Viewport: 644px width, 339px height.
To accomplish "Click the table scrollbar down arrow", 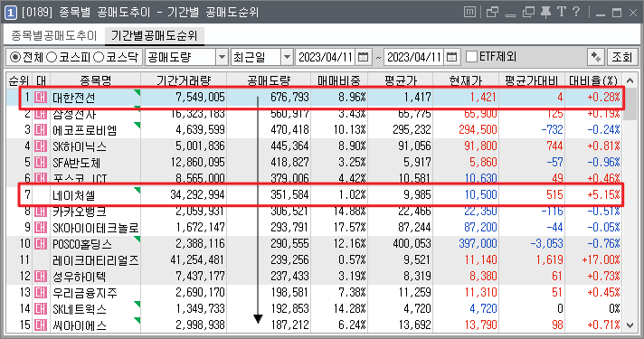I will 630,325.
